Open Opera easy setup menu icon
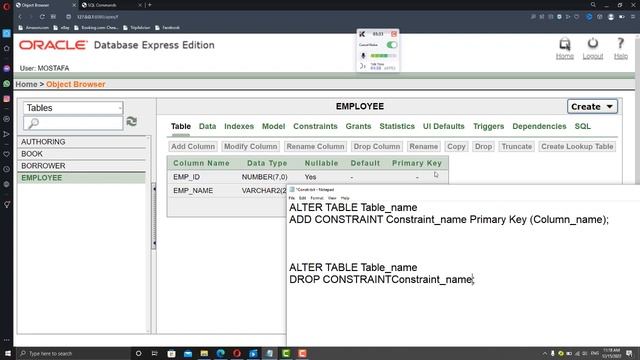 (x=633, y=17)
